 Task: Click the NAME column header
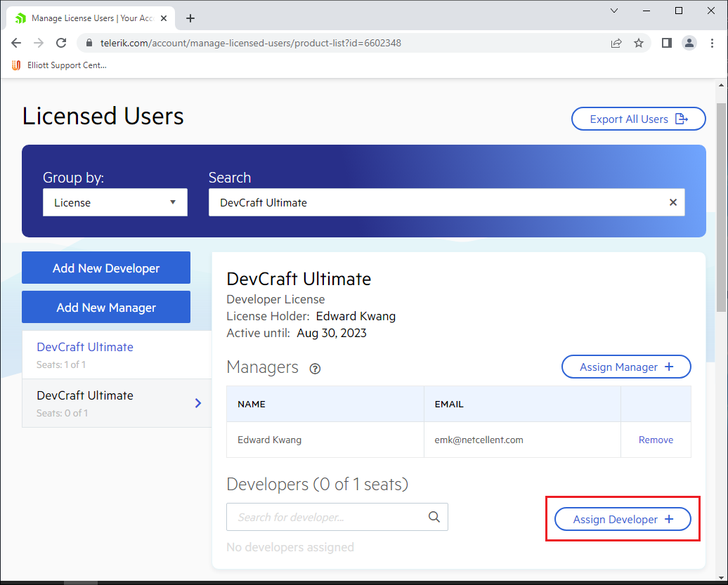(x=325, y=404)
